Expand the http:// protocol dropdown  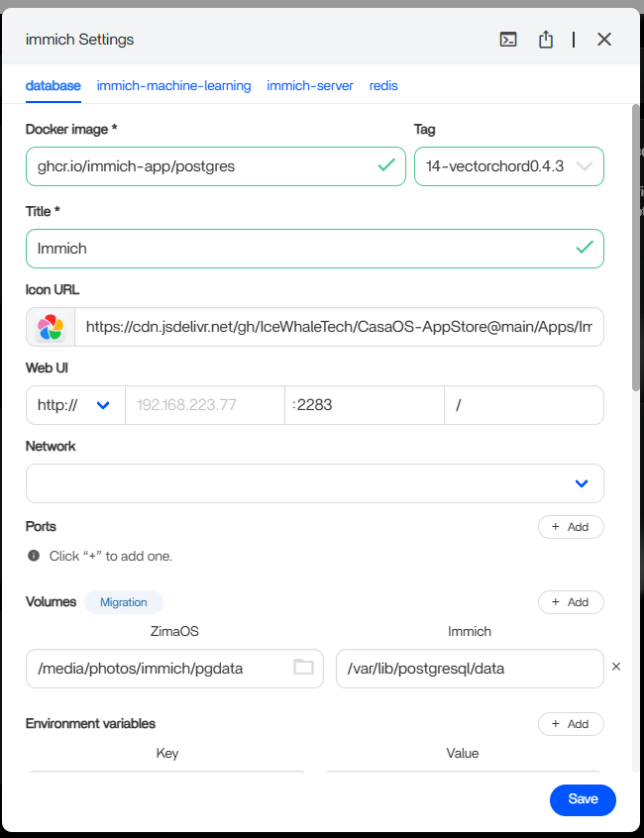[x=75, y=405]
